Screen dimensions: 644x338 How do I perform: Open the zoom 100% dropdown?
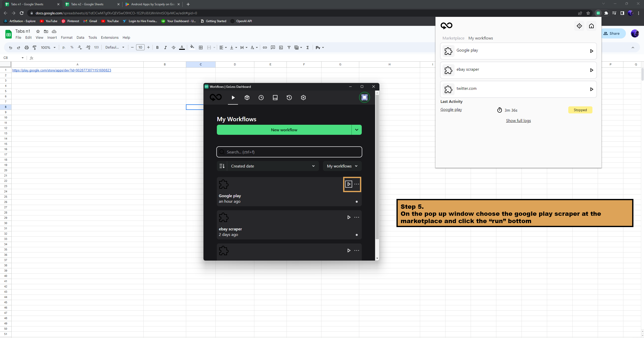click(x=48, y=48)
